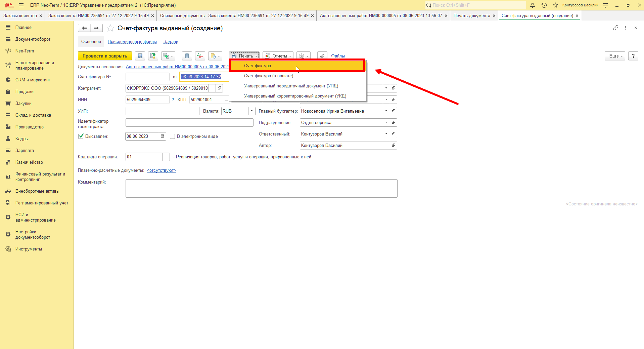
Task: Select Счет-фактура (в валюте) menu item
Action: 298,76
